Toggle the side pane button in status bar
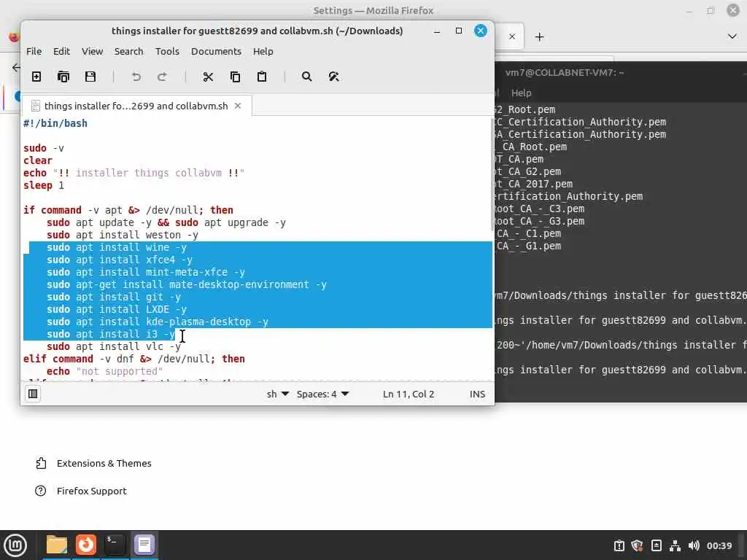Image resolution: width=747 pixels, height=560 pixels. click(33, 394)
